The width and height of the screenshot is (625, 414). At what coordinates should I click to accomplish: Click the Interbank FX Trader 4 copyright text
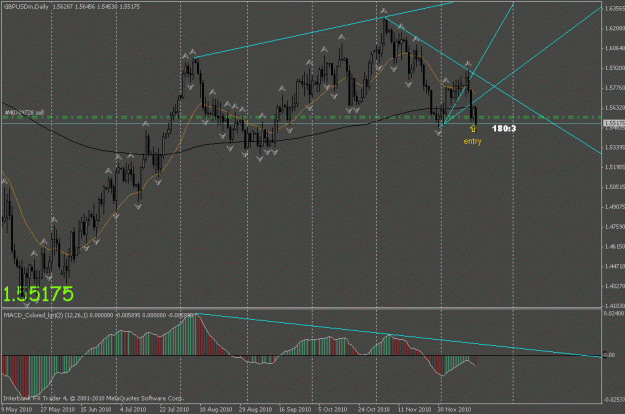93,398
